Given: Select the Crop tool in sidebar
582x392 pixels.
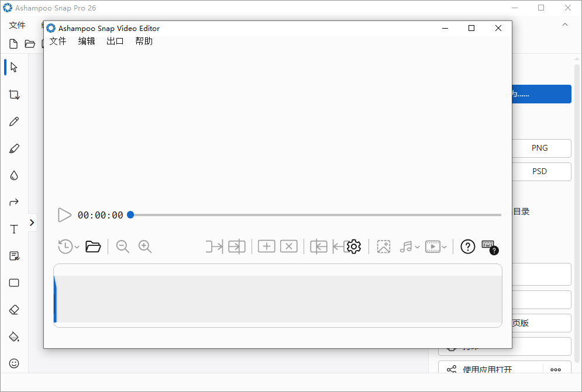Looking at the screenshot, I should 14,95.
